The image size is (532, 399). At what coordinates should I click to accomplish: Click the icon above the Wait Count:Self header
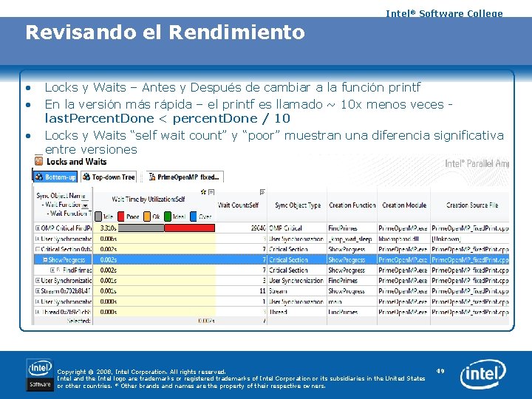pyautogui.click(x=262, y=192)
